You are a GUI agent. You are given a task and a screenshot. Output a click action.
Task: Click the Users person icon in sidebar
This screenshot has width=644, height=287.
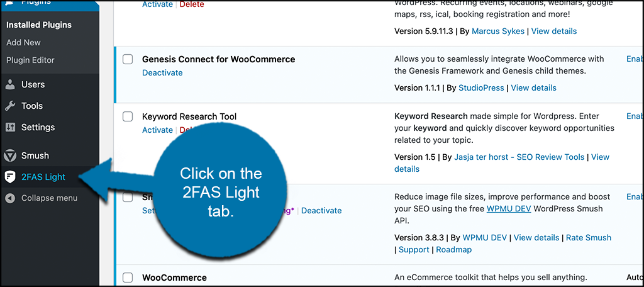[x=10, y=84]
